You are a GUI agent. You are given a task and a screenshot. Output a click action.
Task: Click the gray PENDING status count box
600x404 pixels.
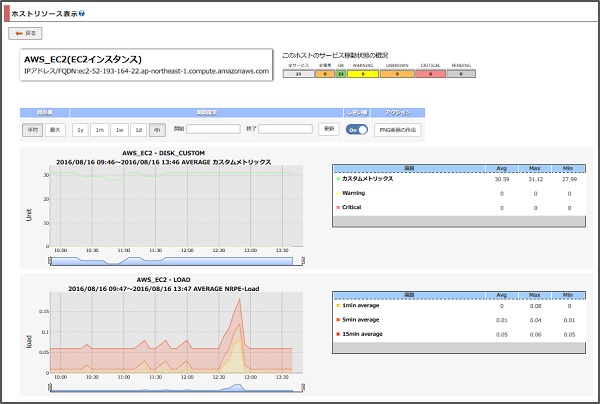pyautogui.click(x=461, y=74)
